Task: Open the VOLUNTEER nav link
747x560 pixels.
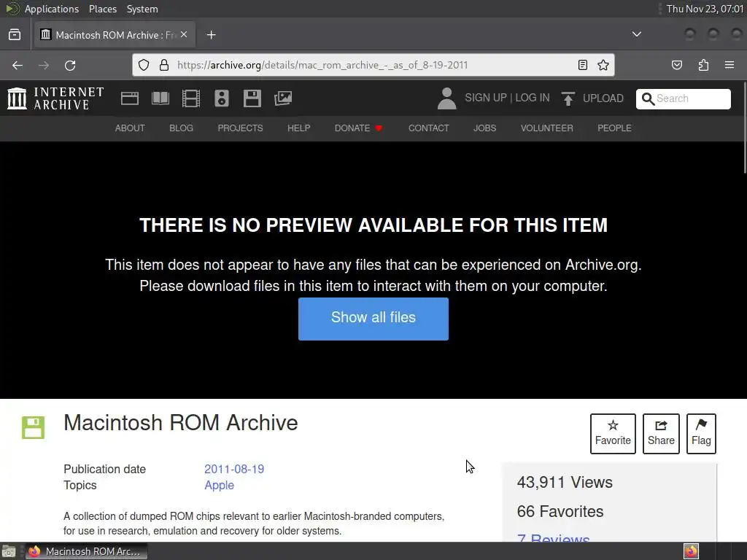Action: pos(546,128)
